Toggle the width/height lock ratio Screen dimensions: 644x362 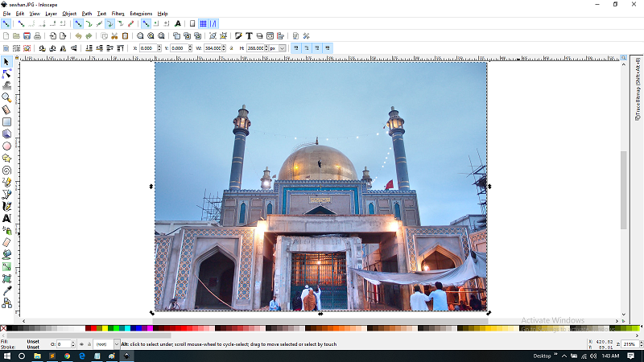click(x=231, y=48)
